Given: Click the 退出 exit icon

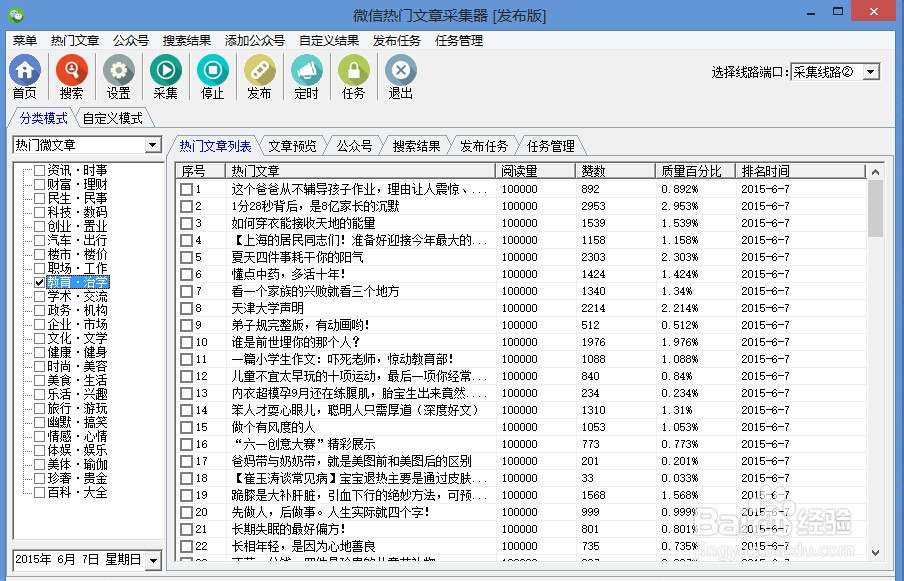Looking at the screenshot, I should tap(400, 70).
